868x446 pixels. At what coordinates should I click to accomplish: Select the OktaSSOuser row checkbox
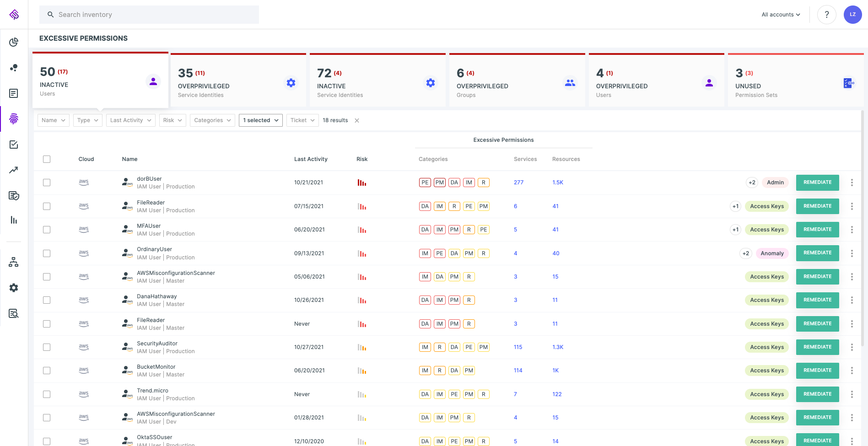[47, 441]
